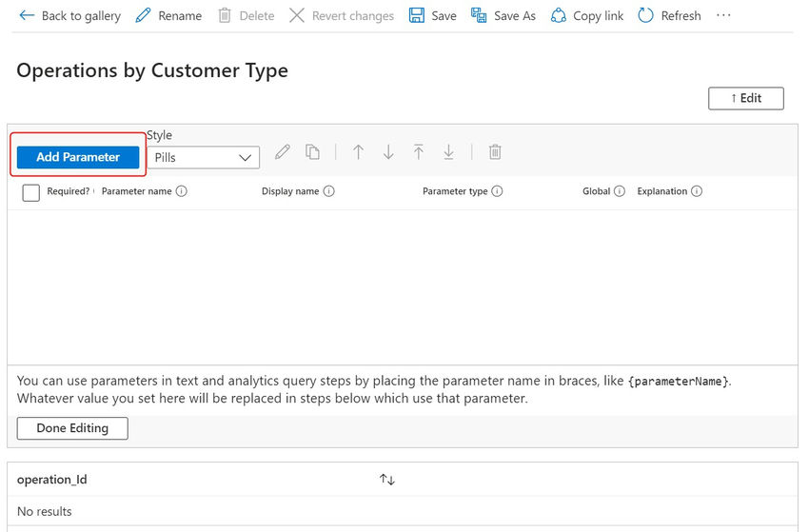The width and height of the screenshot is (809, 532).
Task: Go Back to gallery
Action: pyautogui.click(x=69, y=15)
